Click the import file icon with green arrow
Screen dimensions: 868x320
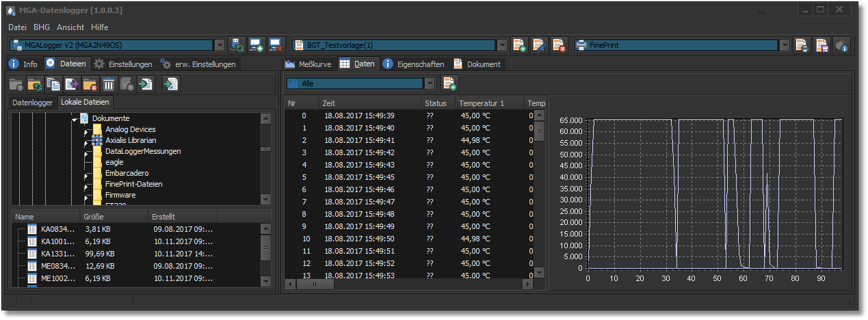(146, 84)
